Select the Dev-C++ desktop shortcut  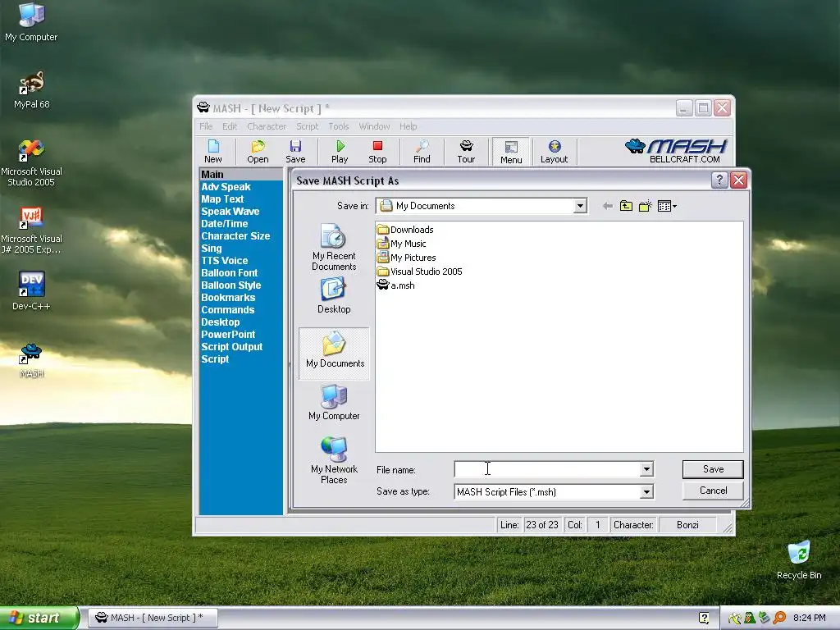click(x=31, y=291)
